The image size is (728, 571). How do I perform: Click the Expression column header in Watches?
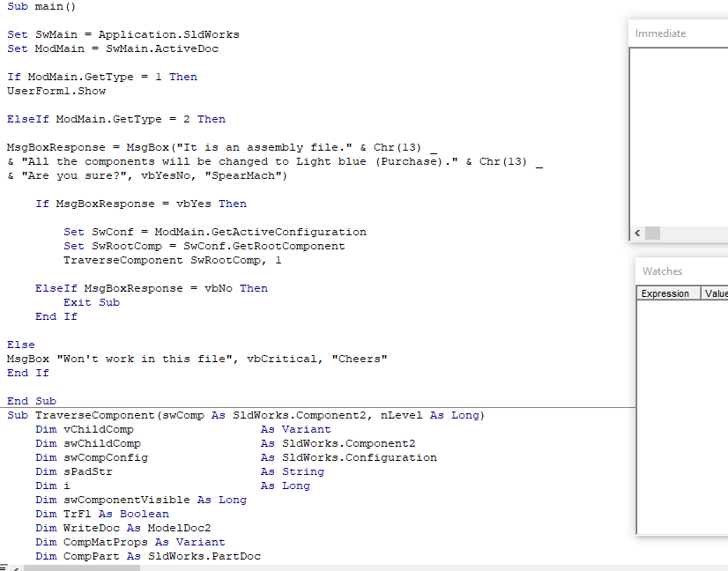click(x=669, y=293)
